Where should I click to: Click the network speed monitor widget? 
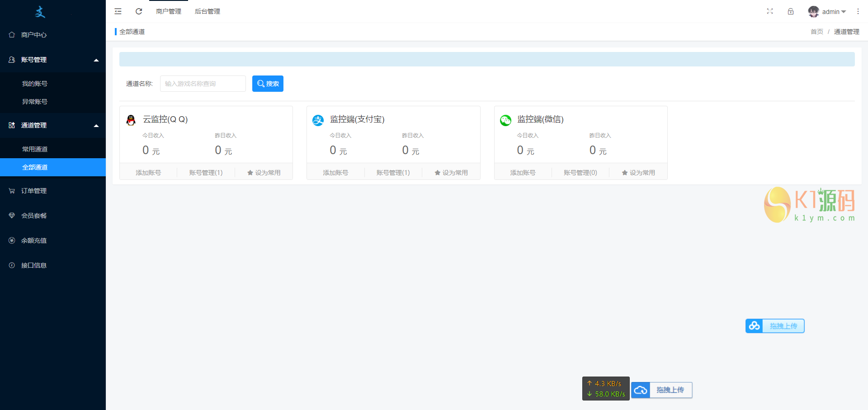pos(606,389)
